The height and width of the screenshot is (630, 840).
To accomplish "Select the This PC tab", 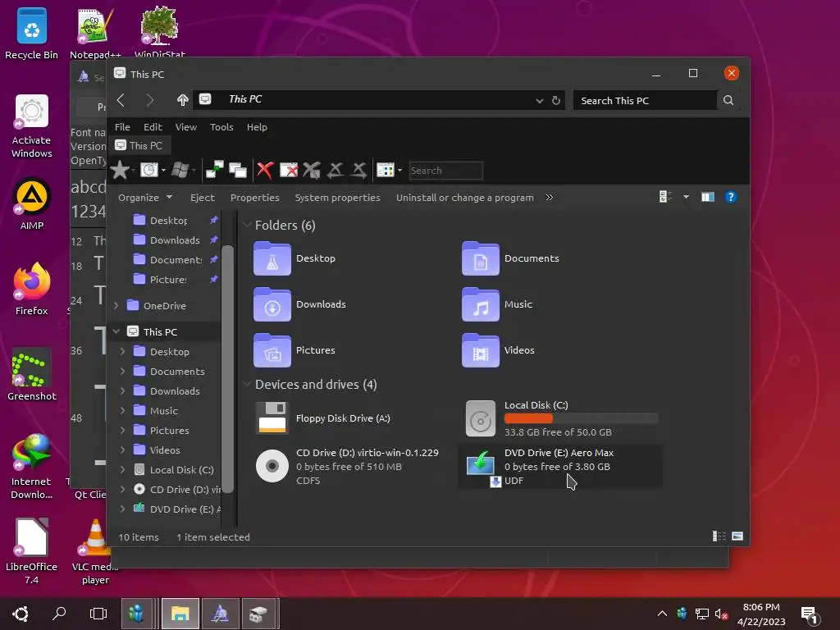I will 139,145.
